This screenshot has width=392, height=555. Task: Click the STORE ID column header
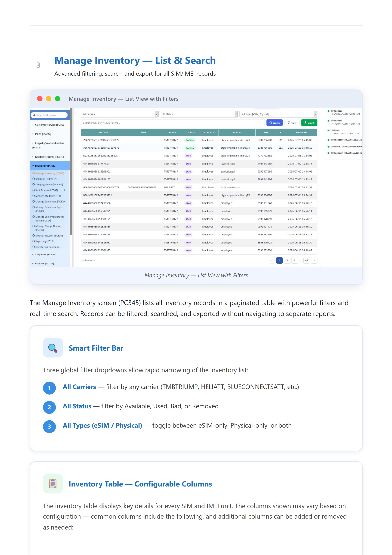237,132
